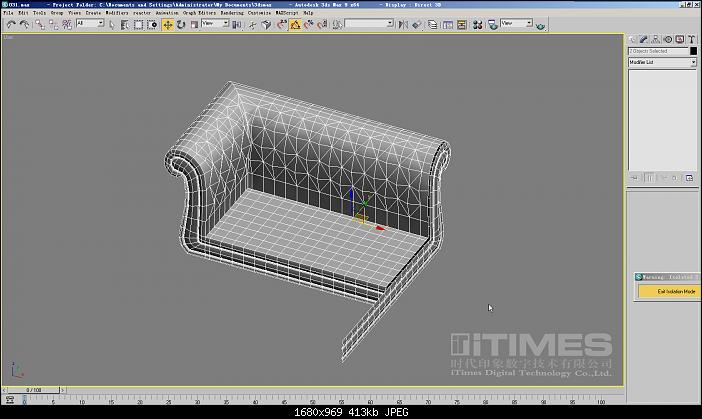
Task: Click the Select Object arrow tool
Action: point(111,24)
